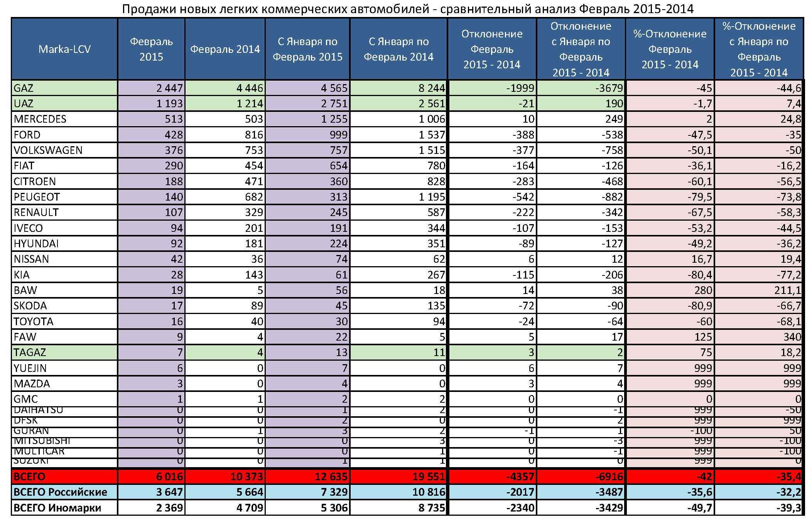Select the NISSAN row label
Viewport: 812px width, 520px height.
click(64, 259)
